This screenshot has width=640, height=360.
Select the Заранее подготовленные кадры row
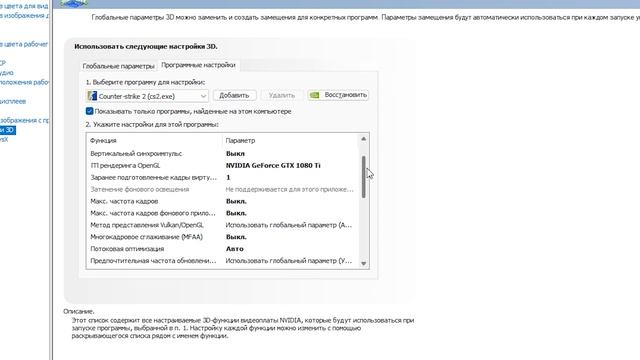click(x=222, y=177)
